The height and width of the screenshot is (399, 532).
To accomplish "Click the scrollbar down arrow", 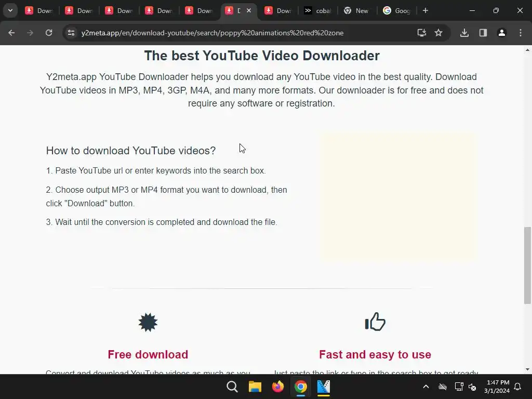I will pos(527,369).
